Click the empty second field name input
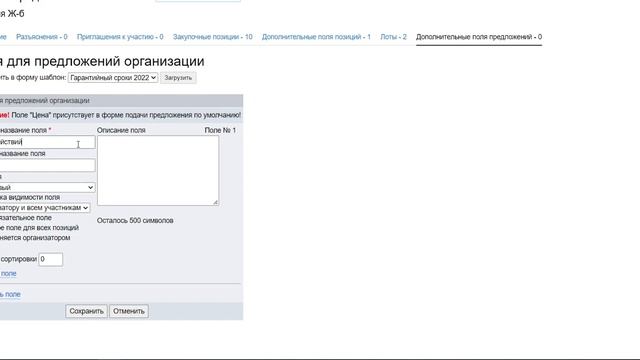Screen dimensions: 640x360 tap(47, 165)
